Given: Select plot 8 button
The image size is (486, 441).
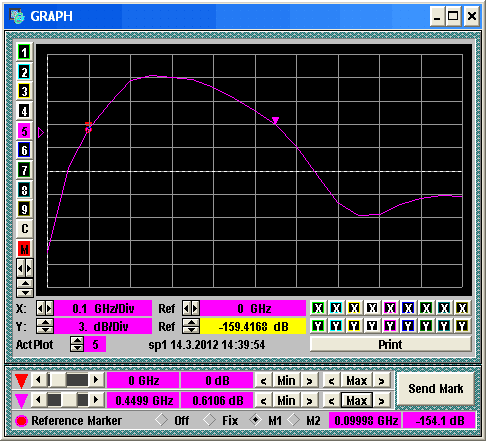Looking at the screenshot, I should pyautogui.click(x=24, y=190).
